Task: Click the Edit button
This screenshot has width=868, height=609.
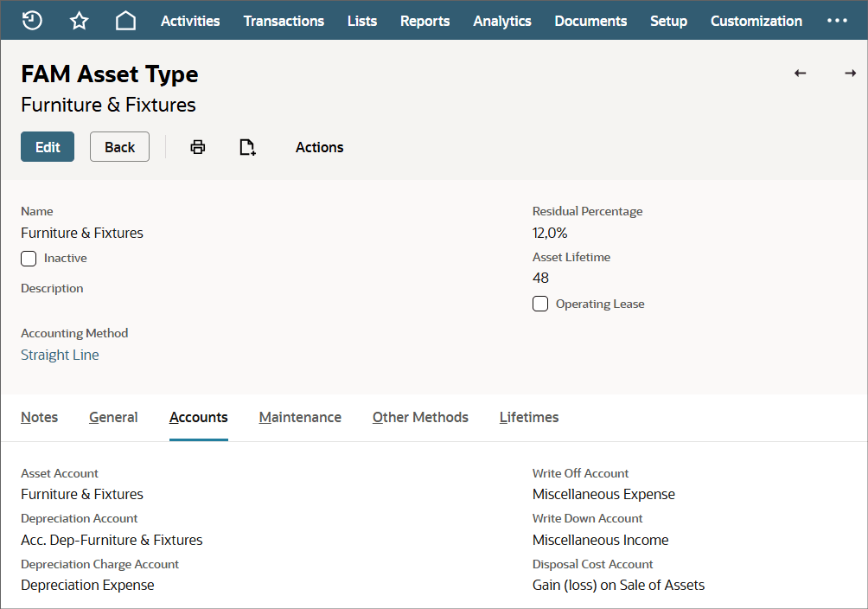Action: 48,147
